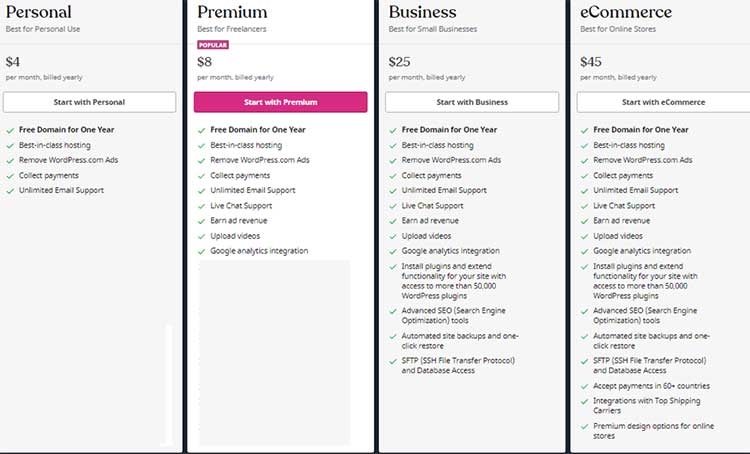
Task: Click the checkmark for Premium Google analytics integration
Action: pos(200,251)
